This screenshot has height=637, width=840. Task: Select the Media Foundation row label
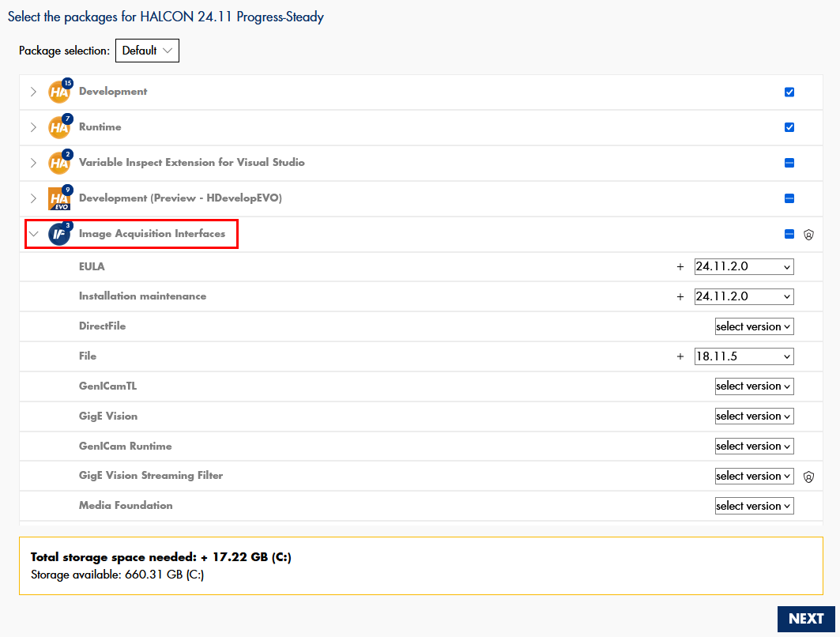126,505
